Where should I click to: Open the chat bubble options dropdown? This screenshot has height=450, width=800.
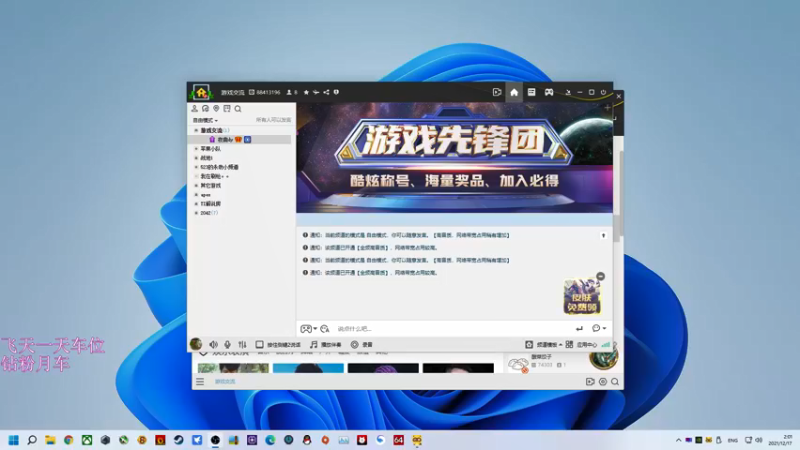[598, 328]
